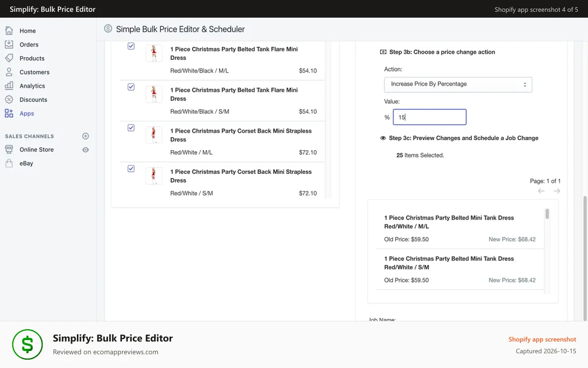Screen dimensions: 588x368
Task: Open the eBay sales channel
Action: tap(26, 163)
